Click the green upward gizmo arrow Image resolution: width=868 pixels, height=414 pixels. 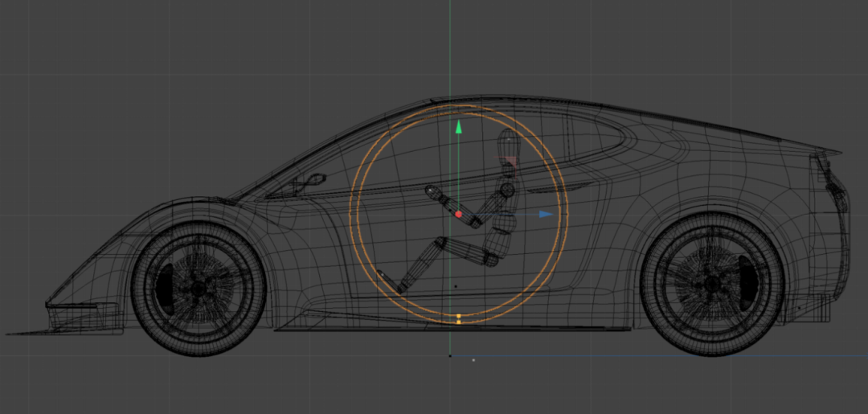point(458,127)
